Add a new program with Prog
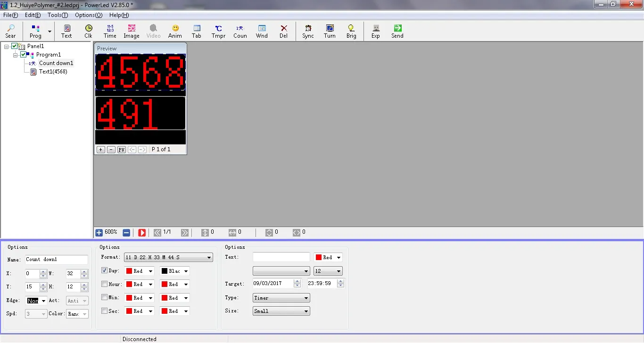644x343 pixels. point(35,31)
